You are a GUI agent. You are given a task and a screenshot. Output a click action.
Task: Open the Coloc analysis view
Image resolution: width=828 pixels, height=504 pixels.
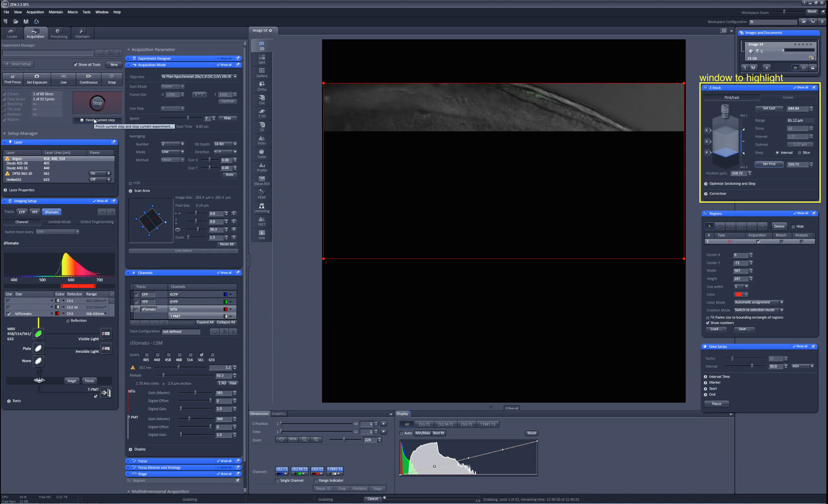coord(262,154)
